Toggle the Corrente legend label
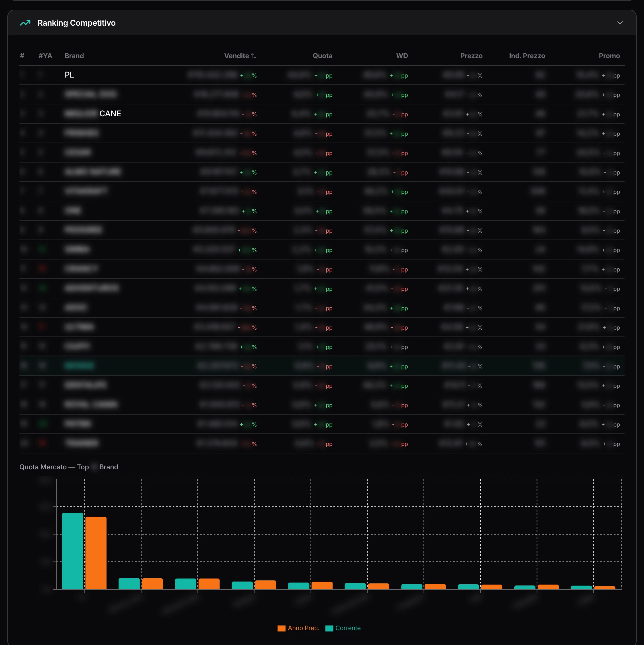Screen dimensions: 644x645 point(348,628)
